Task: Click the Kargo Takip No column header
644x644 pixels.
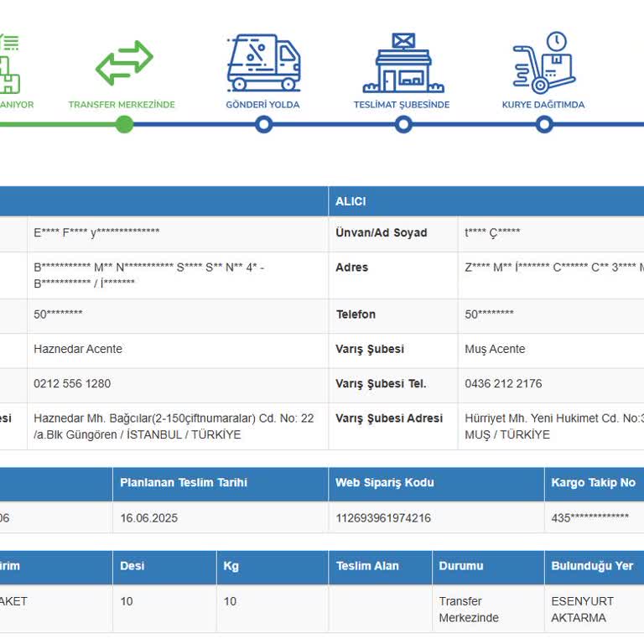Action: pos(594,482)
